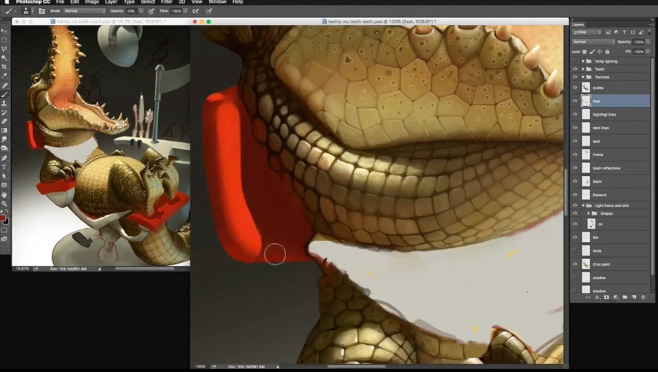658x372 pixels.
Task: Toggle pressure for size icon
Action: (209, 11)
